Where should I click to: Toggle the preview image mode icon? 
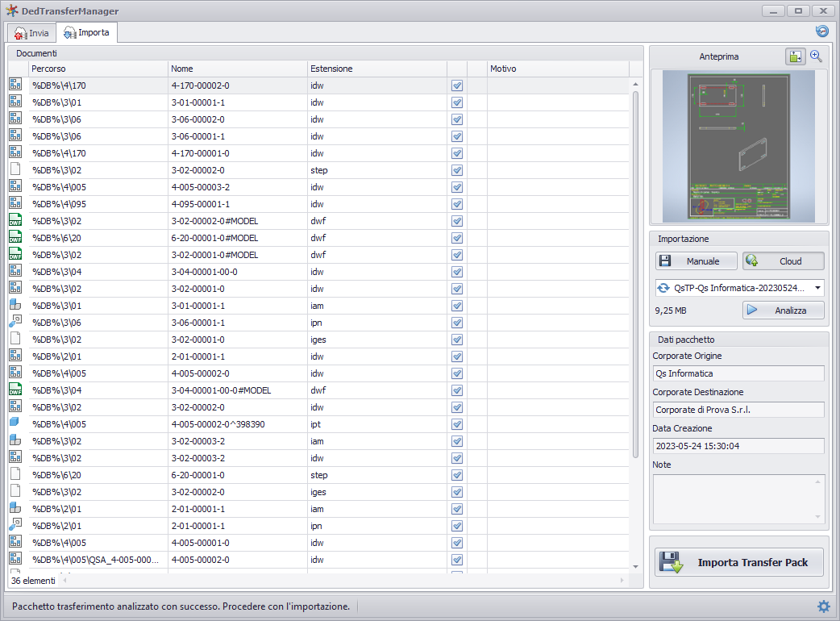(x=796, y=56)
